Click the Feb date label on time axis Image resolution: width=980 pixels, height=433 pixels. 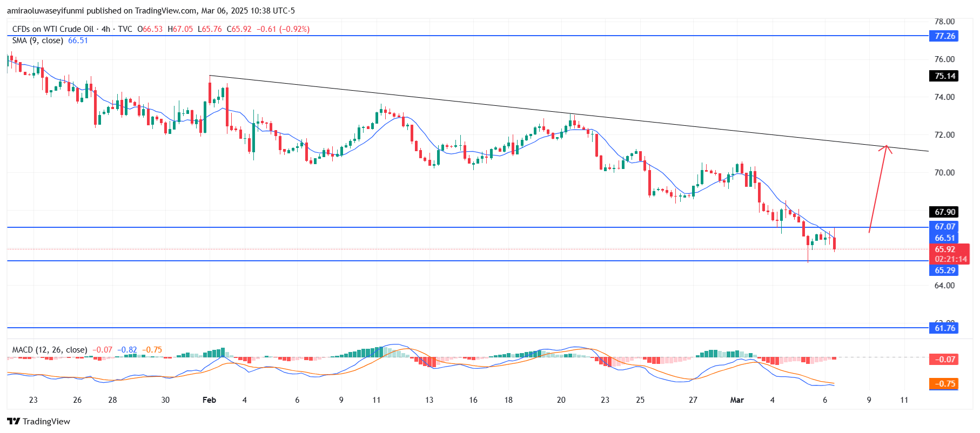tap(209, 400)
